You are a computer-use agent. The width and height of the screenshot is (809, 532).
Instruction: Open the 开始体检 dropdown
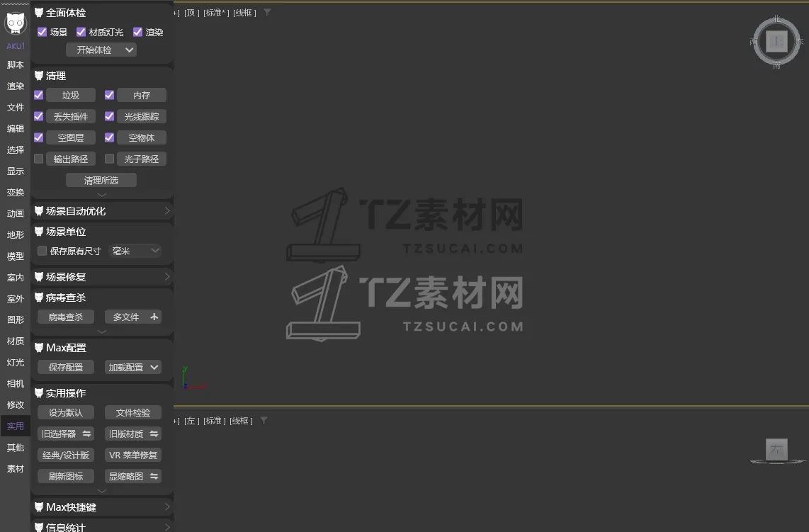pyautogui.click(x=130, y=50)
